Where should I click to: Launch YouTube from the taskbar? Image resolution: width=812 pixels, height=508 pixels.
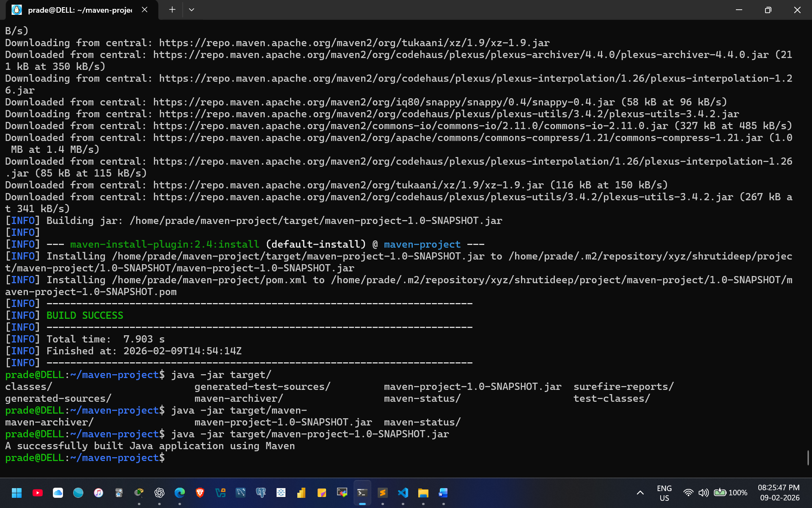38,493
